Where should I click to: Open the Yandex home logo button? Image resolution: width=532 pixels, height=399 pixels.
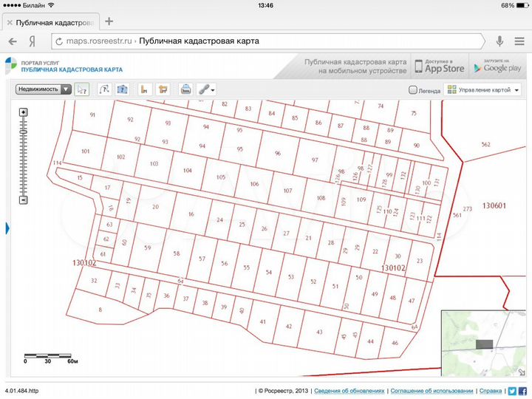[33, 41]
